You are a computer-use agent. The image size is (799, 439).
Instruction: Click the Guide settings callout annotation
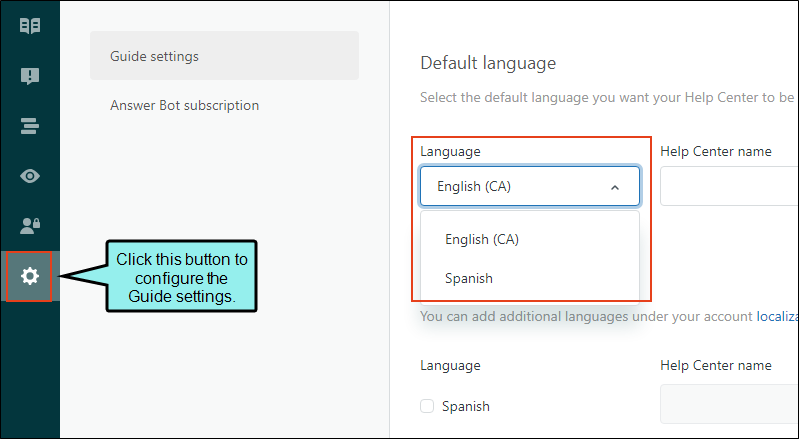(182, 277)
